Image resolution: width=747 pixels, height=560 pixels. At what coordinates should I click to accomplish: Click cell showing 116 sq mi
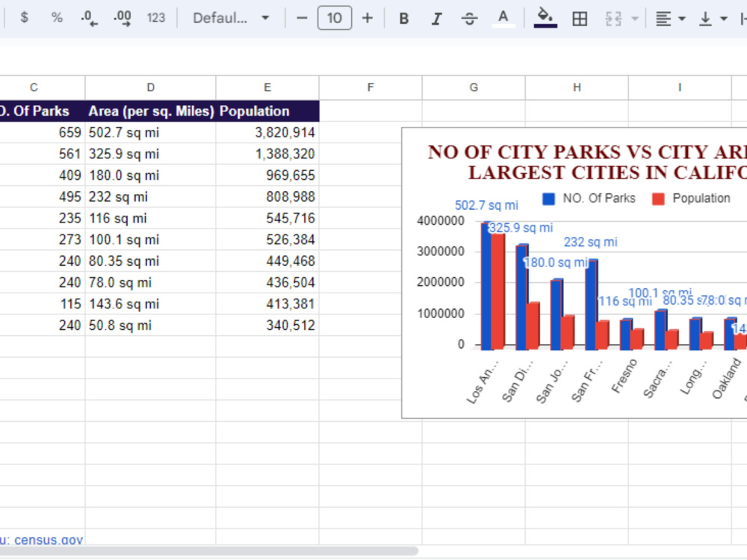pos(151,218)
